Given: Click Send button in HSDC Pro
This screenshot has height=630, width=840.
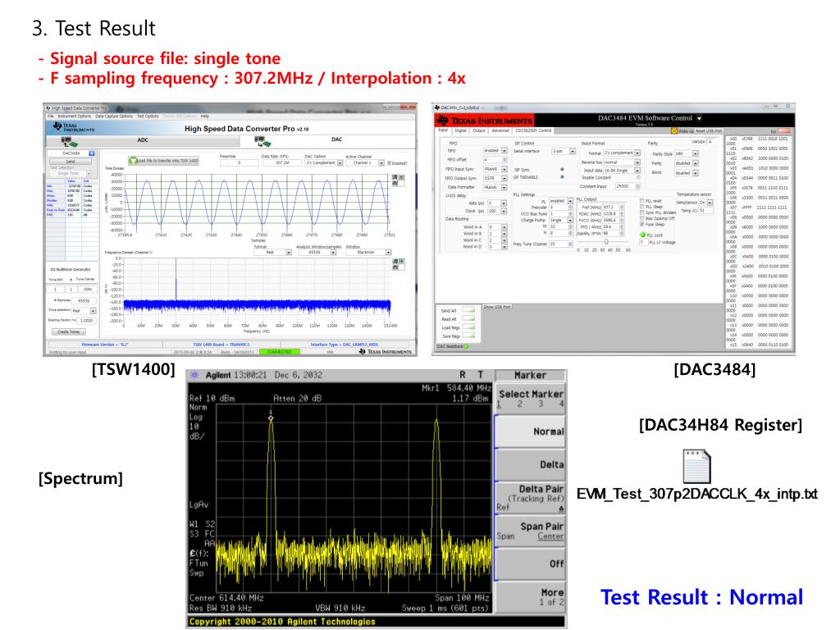Looking at the screenshot, I should pyautogui.click(x=71, y=162).
